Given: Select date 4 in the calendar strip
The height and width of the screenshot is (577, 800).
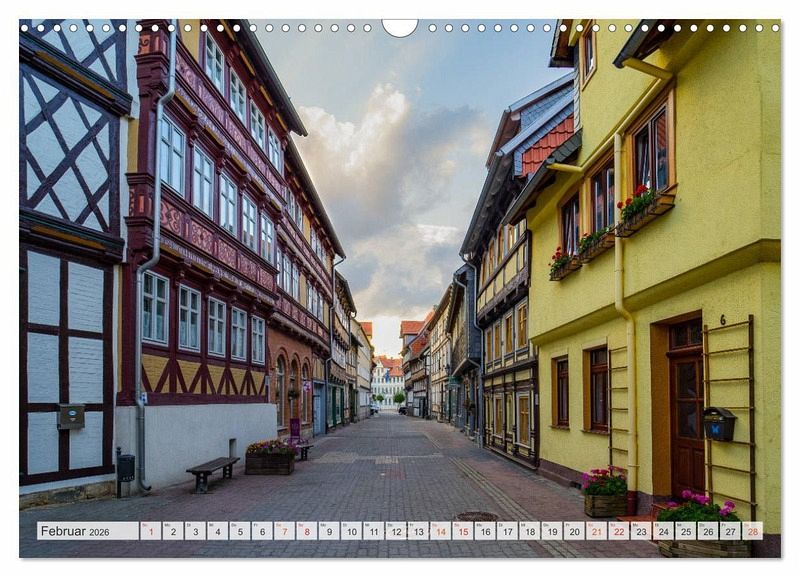Looking at the screenshot, I should tap(217, 531).
